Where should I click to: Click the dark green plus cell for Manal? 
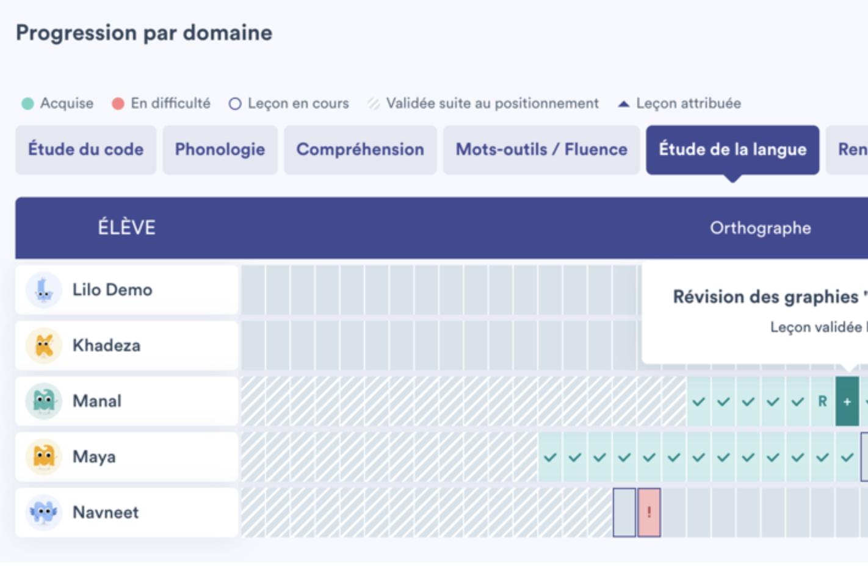pos(847,401)
